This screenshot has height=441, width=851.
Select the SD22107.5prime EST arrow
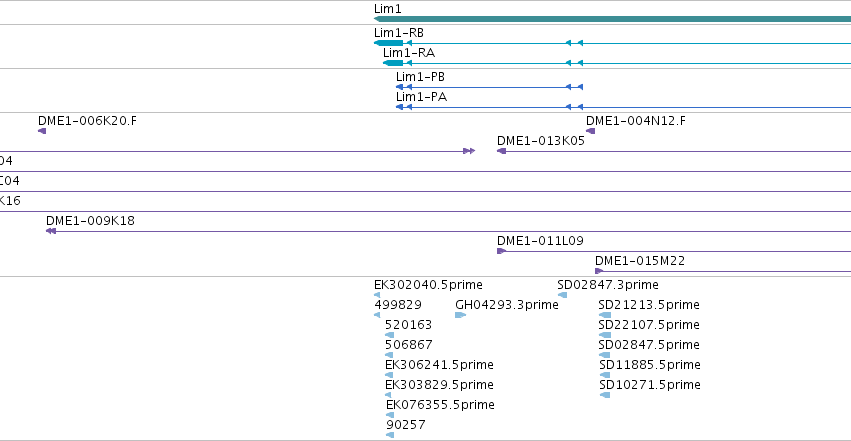[x=605, y=335]
